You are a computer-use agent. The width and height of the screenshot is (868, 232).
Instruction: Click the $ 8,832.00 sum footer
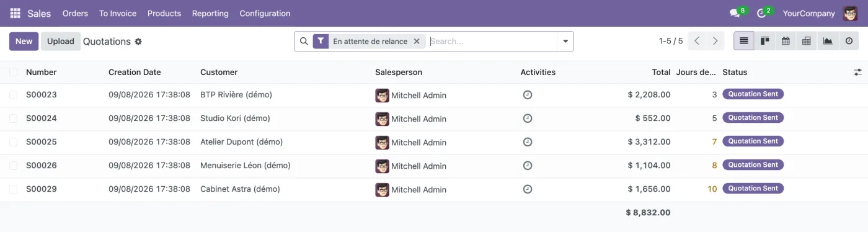click(648, 213)
